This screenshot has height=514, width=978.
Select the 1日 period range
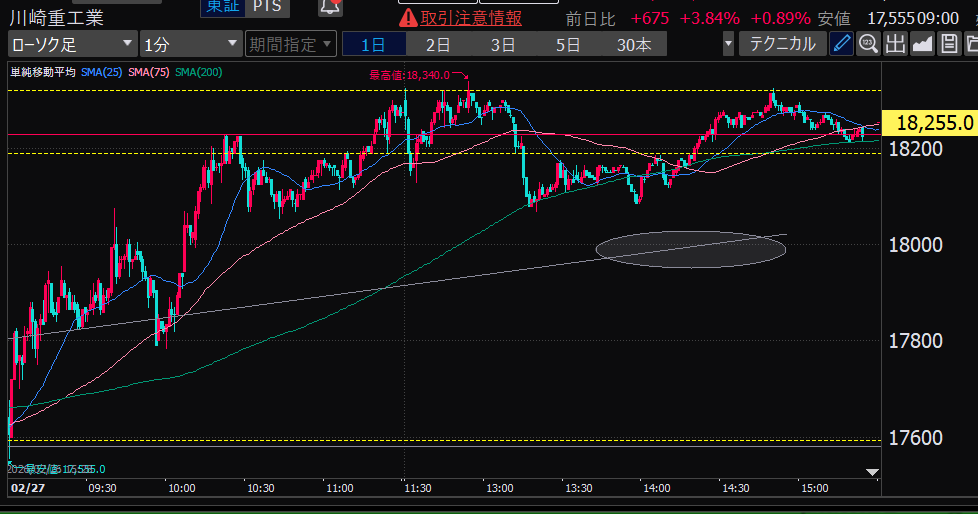coord(373,44)
